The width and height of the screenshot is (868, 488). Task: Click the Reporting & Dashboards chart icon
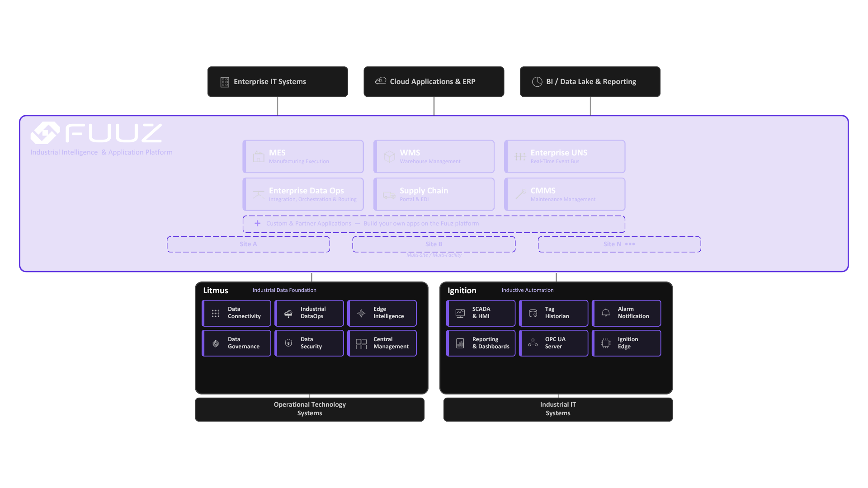(460, 343)
